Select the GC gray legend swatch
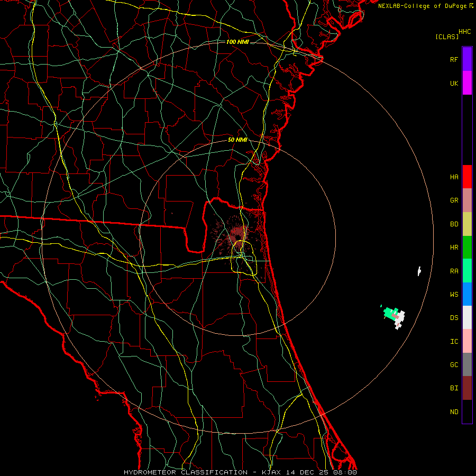The image size is (476, 476). (467, 364)
